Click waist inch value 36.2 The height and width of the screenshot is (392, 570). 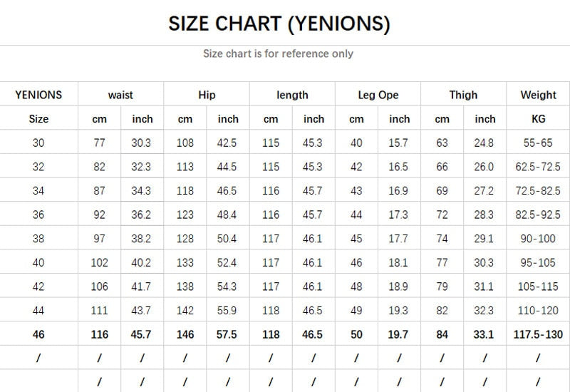point(141,215)
